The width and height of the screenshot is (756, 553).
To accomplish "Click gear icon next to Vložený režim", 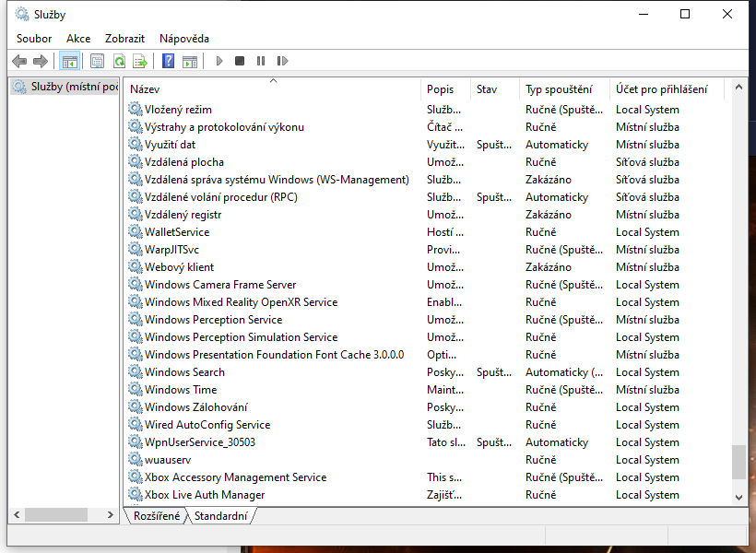I will (x=136, y=109).
